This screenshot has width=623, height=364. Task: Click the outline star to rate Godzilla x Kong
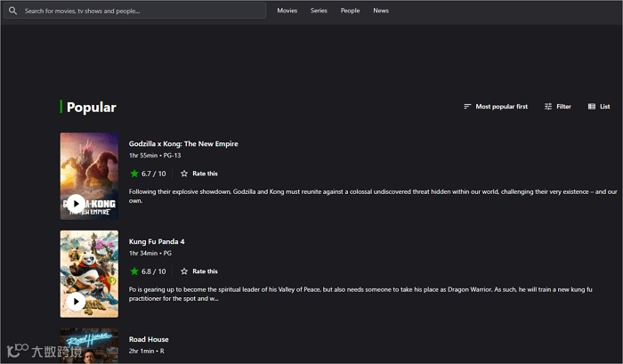coord(184,174)
